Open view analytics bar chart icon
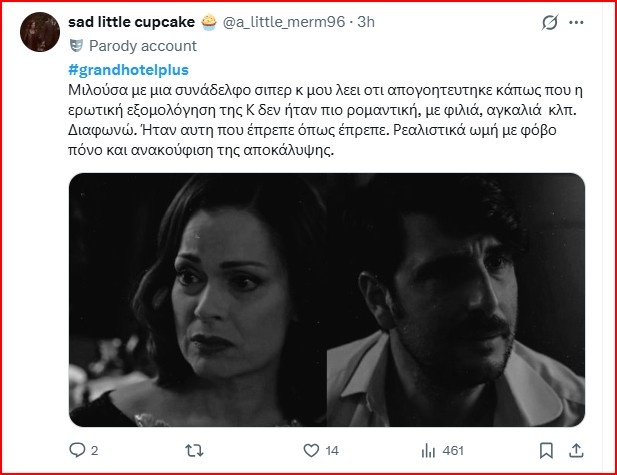Screen dimensions: 617x475 point(428,450)
